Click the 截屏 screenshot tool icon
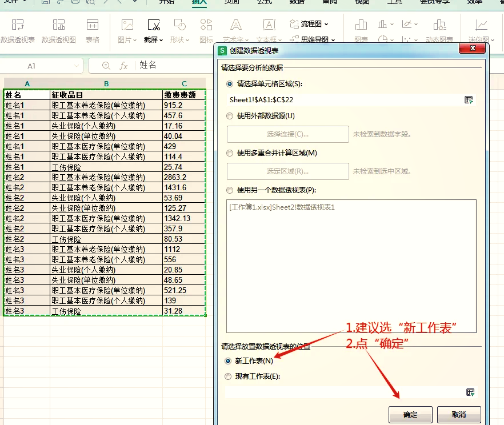 (154, 25)
